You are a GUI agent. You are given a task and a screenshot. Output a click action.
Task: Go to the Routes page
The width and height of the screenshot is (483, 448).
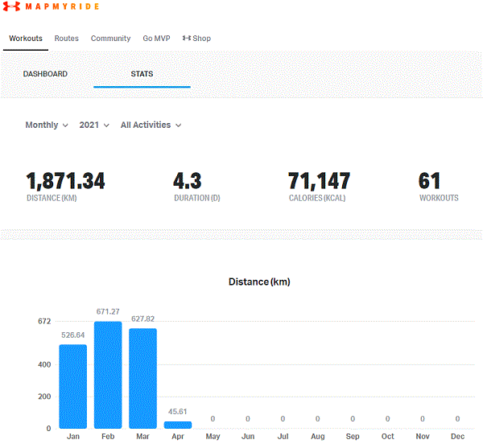67,39
